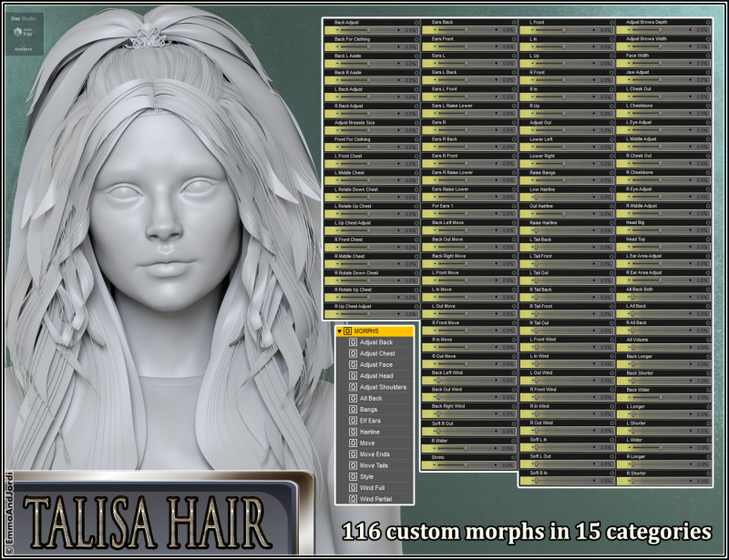Screen dimensions: 729x560
Task: Open settings gear for Adjust Brows Depth
Action: click(x=709, y=22)
